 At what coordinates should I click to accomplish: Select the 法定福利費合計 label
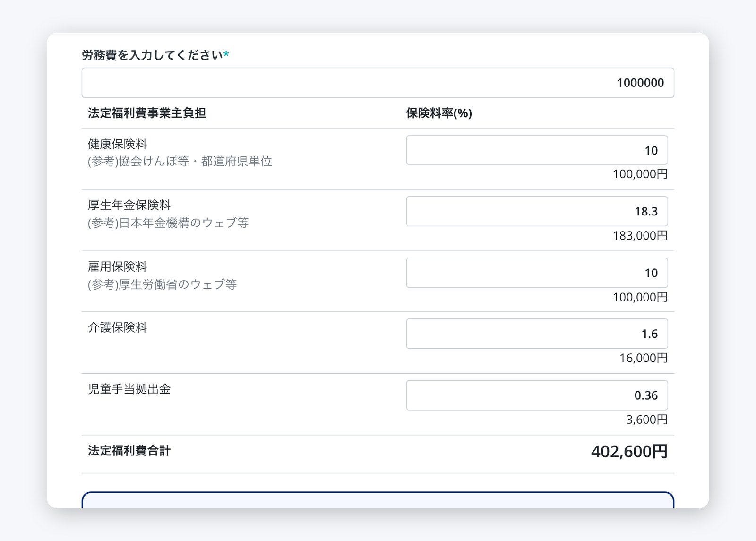point(129,451)
